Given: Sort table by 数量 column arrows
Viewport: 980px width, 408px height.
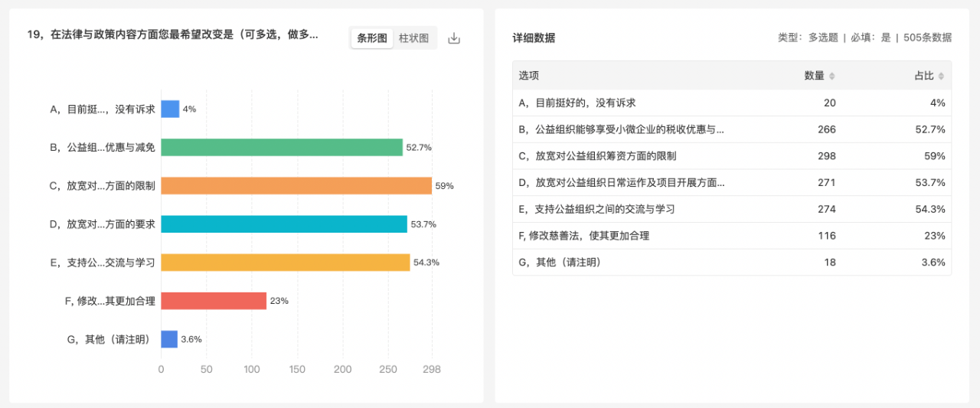Looking at the screenshot, I should pyautogui.click(x=832, y=76).
